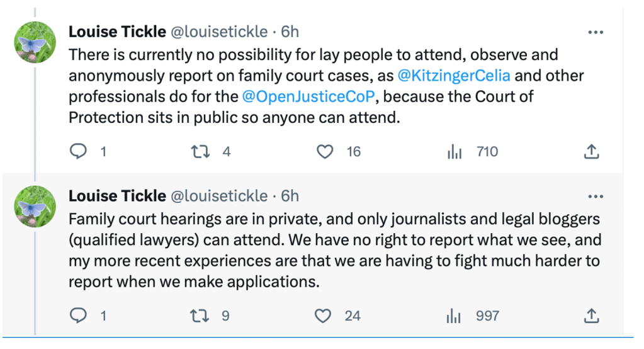The image size is (644, 349).
Task: Open the butterfly avatar on first tweet
Action: point(35,42)
